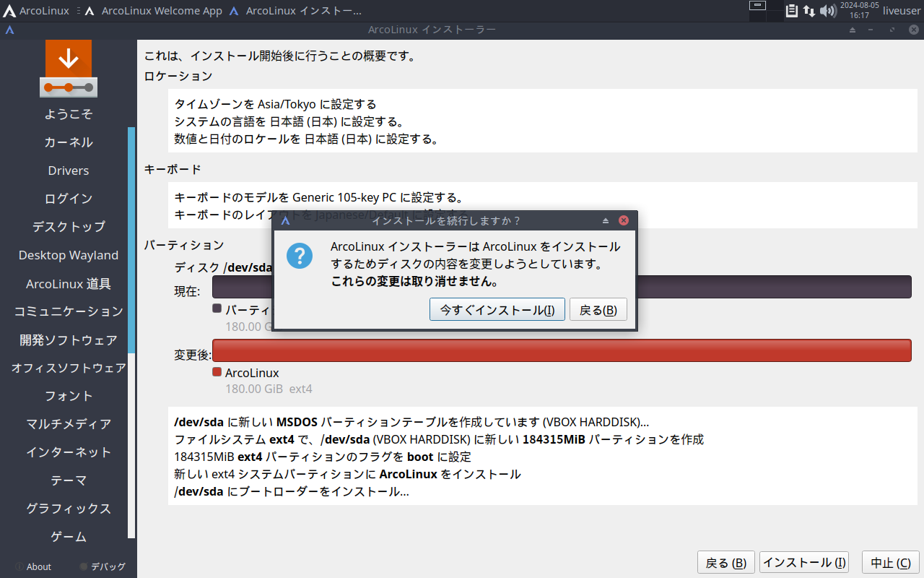Select the インターネット step in the sidebar
This screenshot has width=924, height=578.
coord(69,452)
